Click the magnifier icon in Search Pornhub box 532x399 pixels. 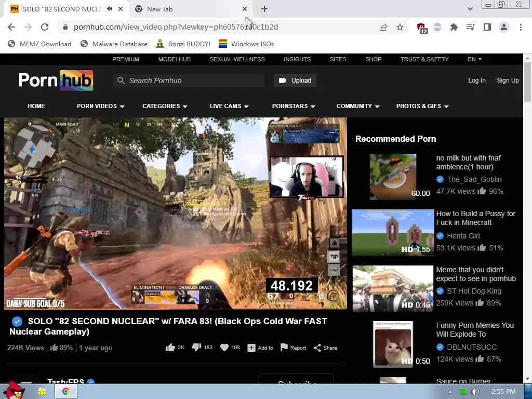pyautogui.click(x=121, y=81)
